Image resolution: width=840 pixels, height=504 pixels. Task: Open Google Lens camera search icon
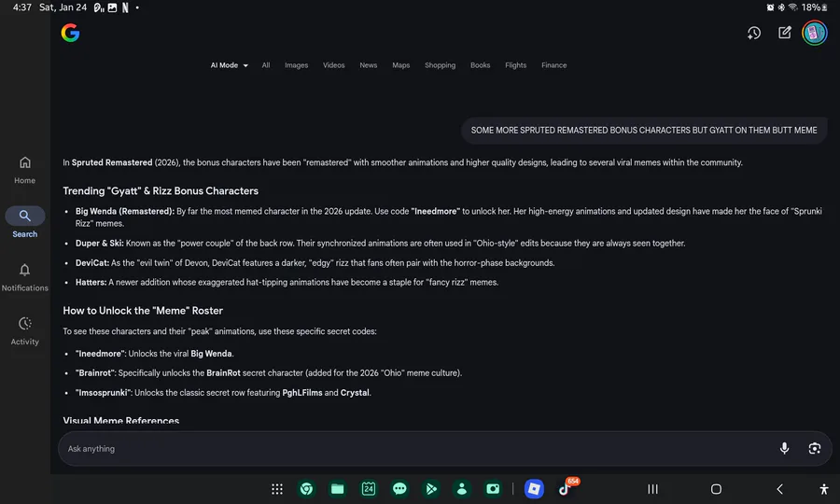tap(814, 448)
